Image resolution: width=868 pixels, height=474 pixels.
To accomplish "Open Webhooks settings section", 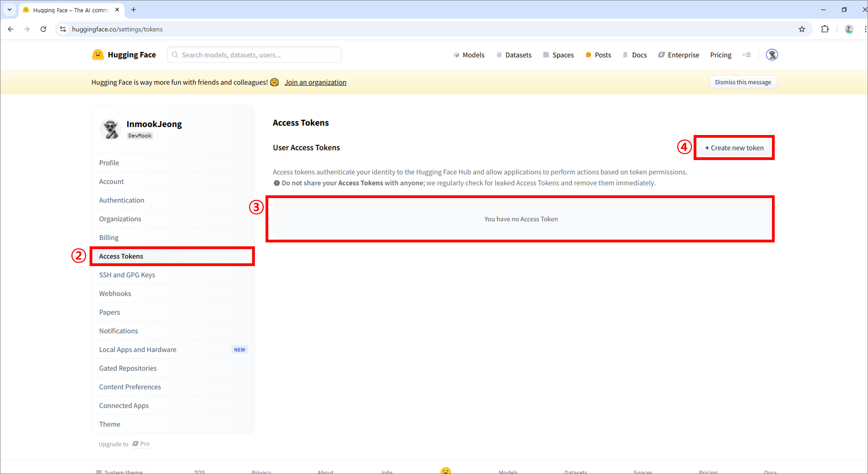I will [115, 293].
